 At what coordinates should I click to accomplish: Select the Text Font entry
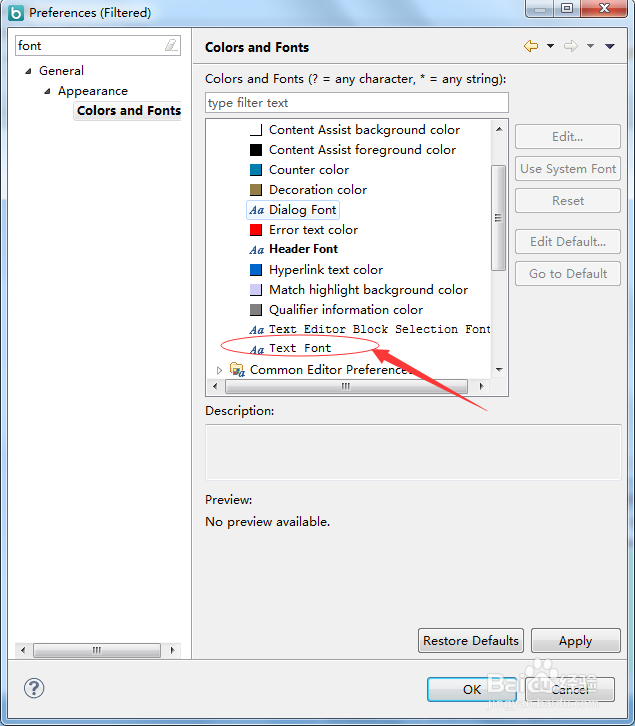click(300, 348)
